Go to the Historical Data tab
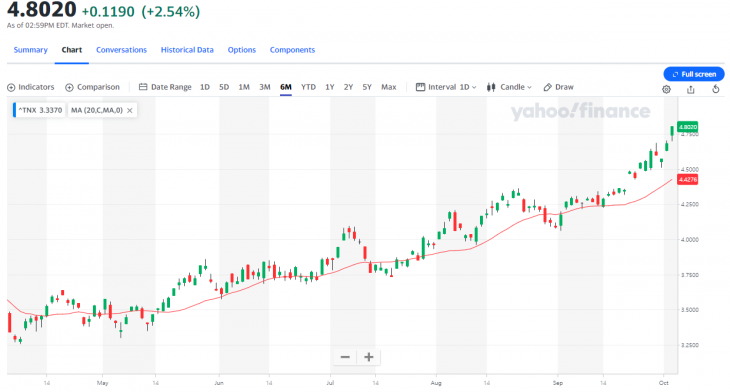This screenshot has height=392, width=730. 187,50
